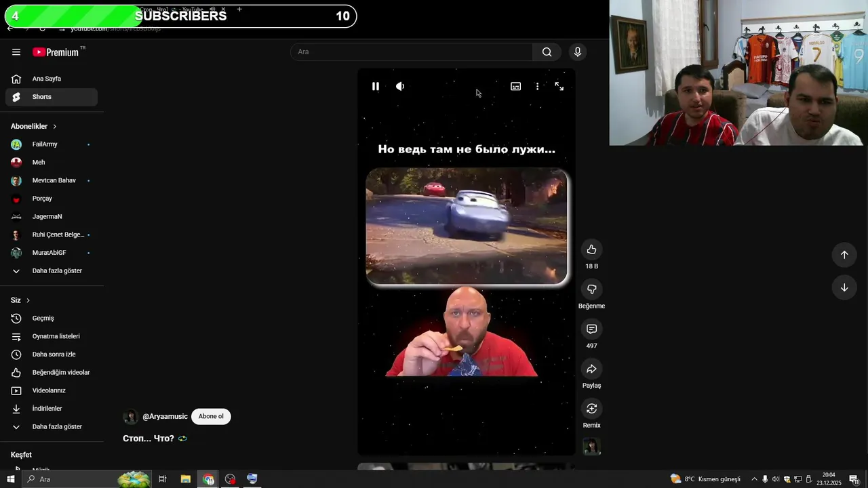Expand the Abonelikler section arrow
This screenshot has width=868, height=488.
tap(55, 127)
